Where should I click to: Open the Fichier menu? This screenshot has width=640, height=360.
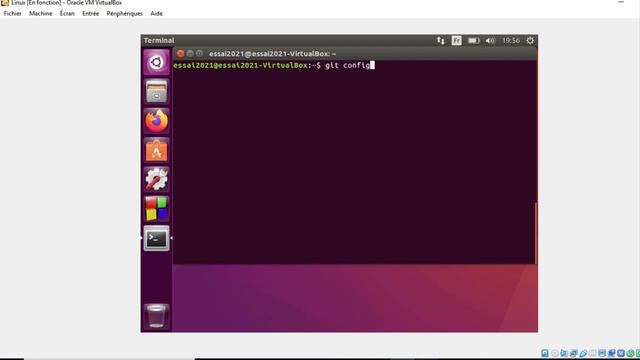click(13, 13)
